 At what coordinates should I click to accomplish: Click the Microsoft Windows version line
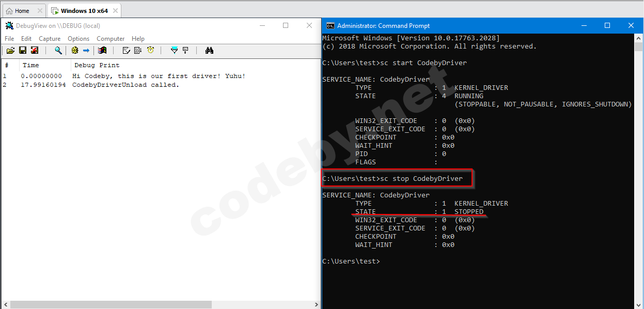coord(411,38)
